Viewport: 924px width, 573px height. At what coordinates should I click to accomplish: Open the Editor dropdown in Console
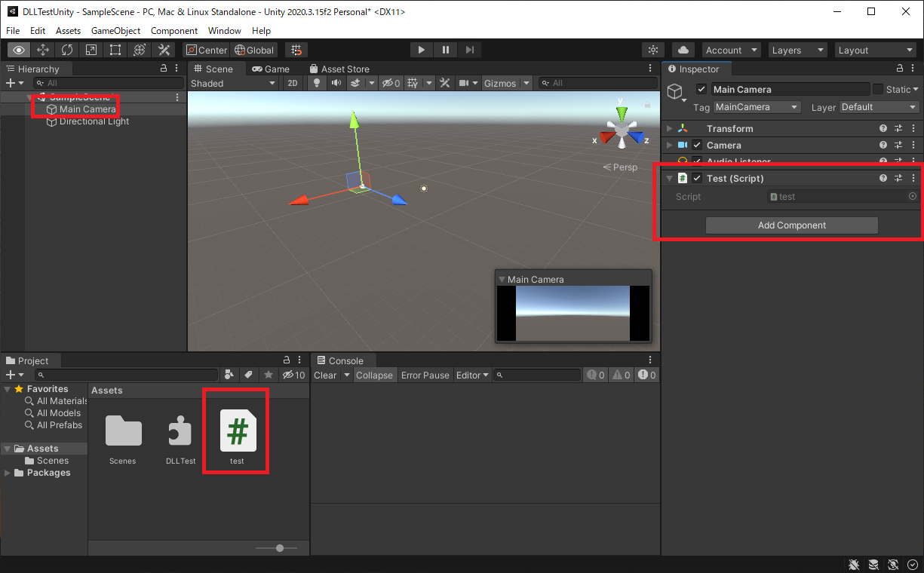click(473, 375)
